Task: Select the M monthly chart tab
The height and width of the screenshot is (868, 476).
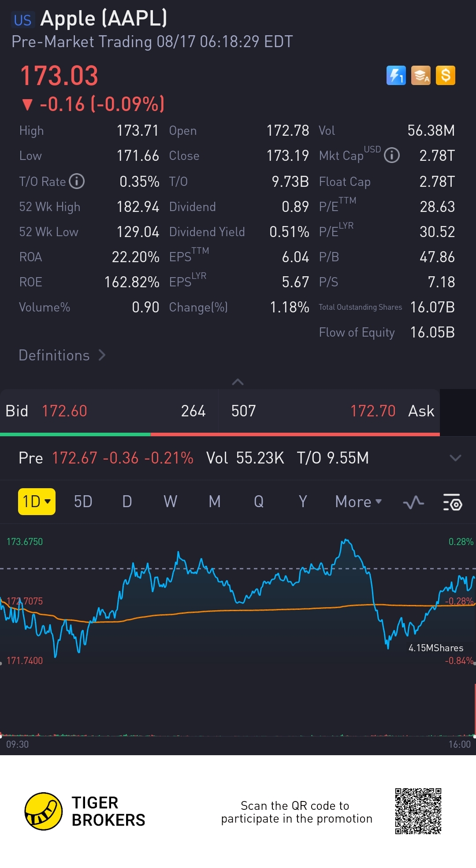Action: (215, 501)
